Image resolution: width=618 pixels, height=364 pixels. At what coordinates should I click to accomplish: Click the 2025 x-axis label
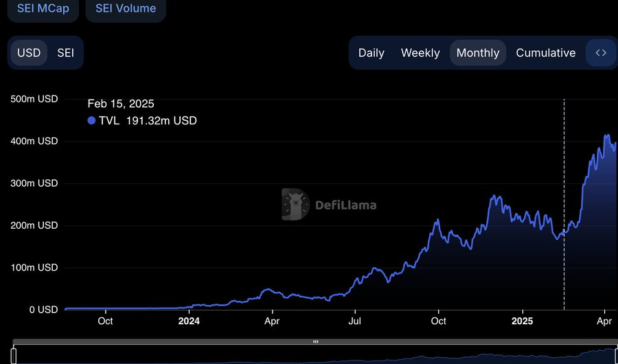click(x=523, y=321)
